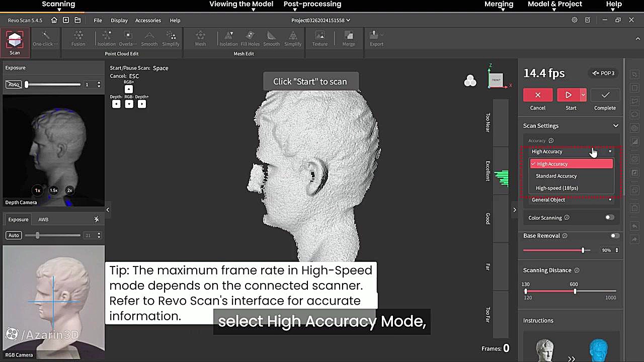This screenshot has height=362, width=644.
Task: Adjust the Base Removal percentage slider
Action: pyautogui.click(x=583, y=250)
